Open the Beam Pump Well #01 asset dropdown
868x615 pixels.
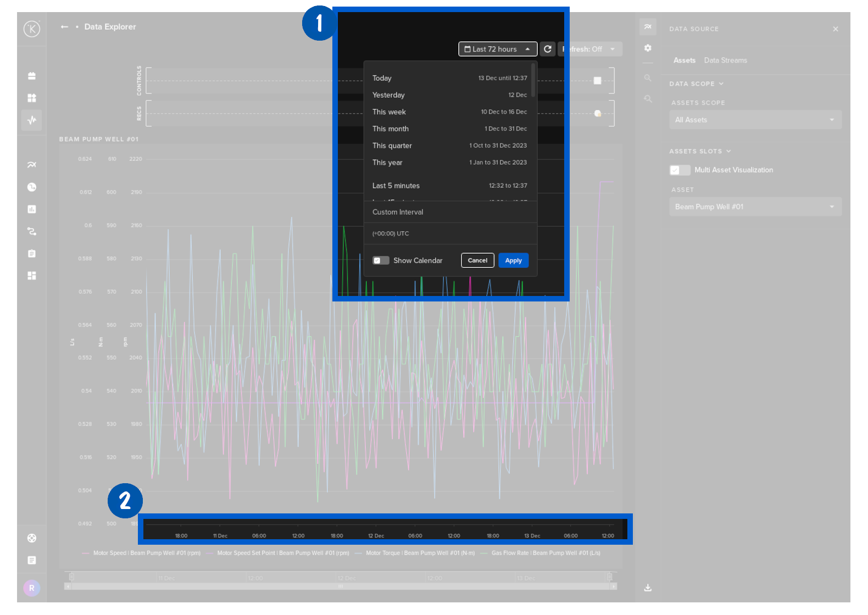(x=755, y=207)
